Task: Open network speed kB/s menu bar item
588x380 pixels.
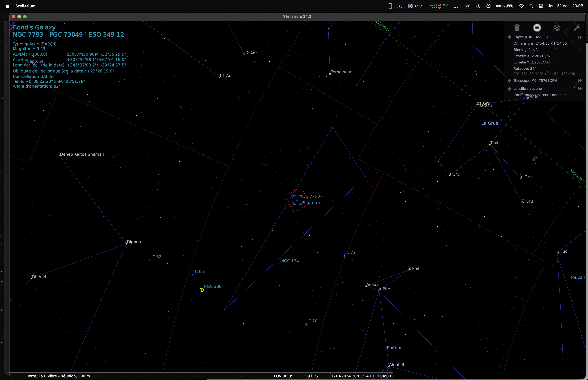Action: [438, 6]
